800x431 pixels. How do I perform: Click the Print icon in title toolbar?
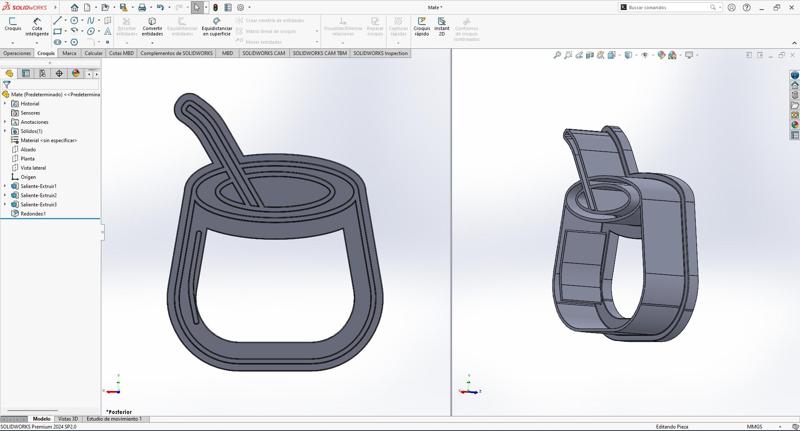point(141,7)
